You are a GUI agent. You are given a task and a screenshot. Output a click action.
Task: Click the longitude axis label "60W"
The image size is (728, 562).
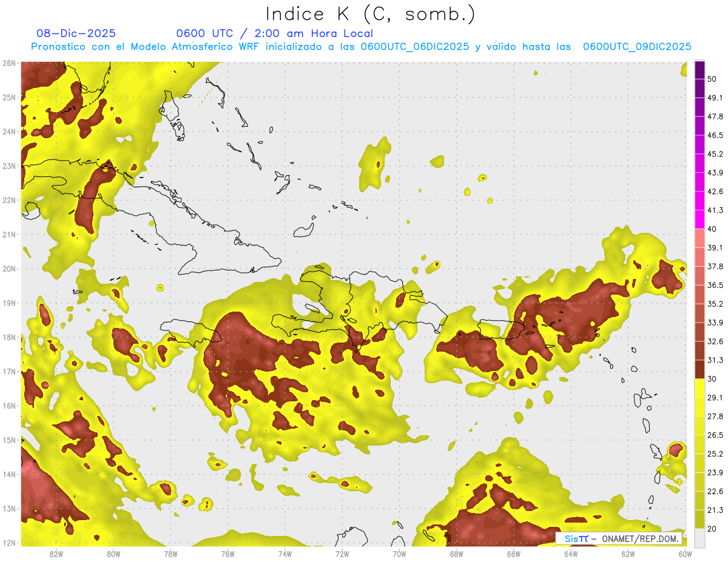pyautogui.click(x=685, y=554)
